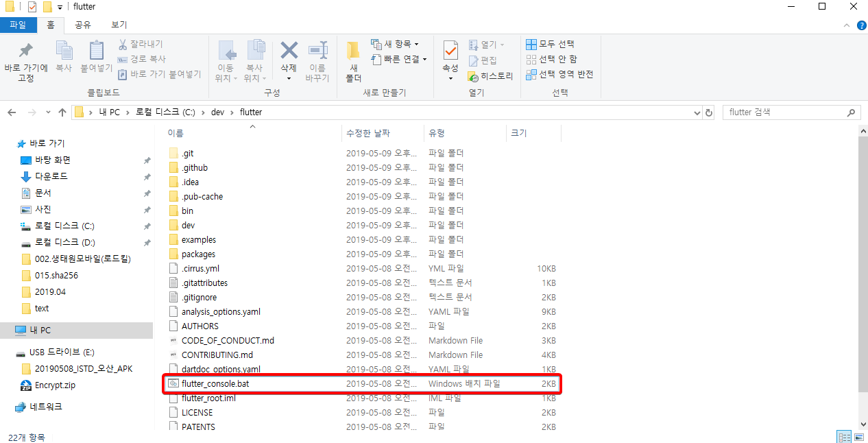Image resolution: width=868 pixels, height=443 pixels.
Task: Click '내 PC' in the address path
Action: point(109,112)
